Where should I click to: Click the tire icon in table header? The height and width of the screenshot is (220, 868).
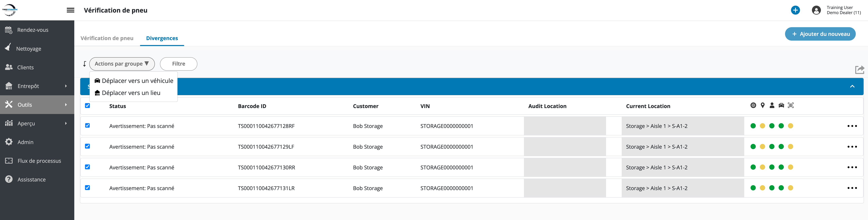753,105
